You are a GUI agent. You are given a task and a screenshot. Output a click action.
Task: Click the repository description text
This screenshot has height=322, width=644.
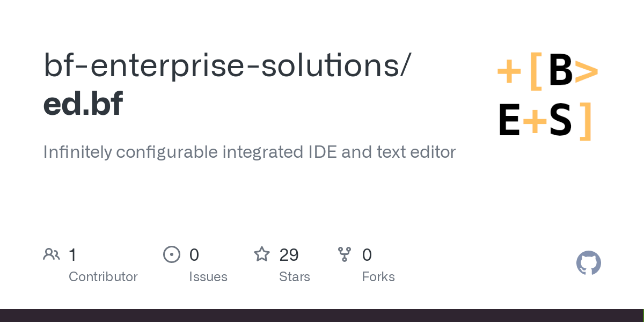pos(249,152)
